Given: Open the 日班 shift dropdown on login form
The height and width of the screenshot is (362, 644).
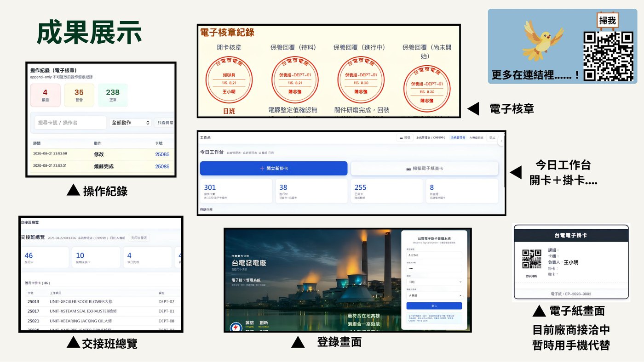Looking at the screenshot, I should click(435, 282).
